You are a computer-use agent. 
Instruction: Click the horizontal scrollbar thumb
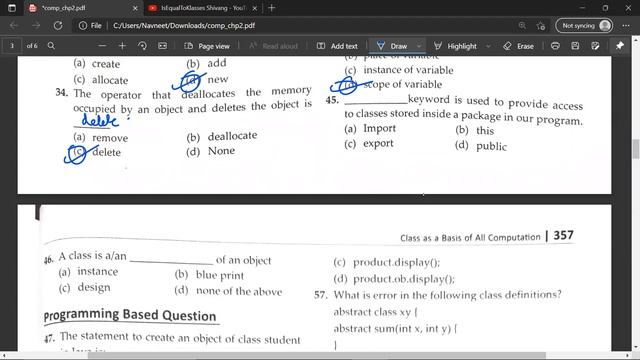pos(317,356)
